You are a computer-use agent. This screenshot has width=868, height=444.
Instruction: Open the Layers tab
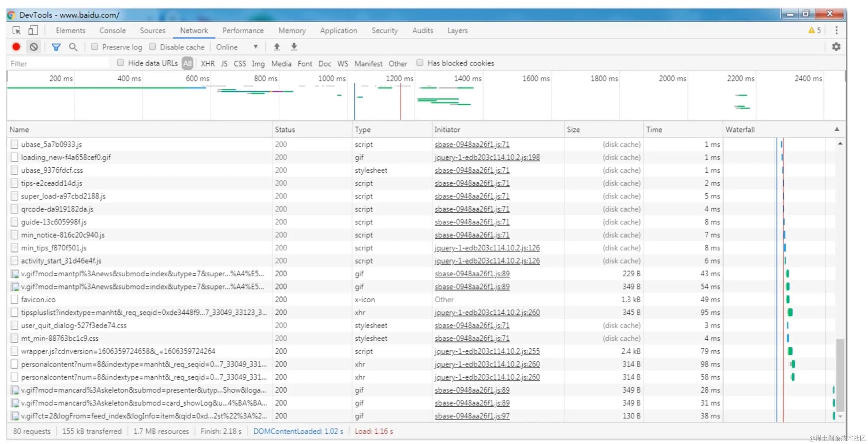pos(458,31)
